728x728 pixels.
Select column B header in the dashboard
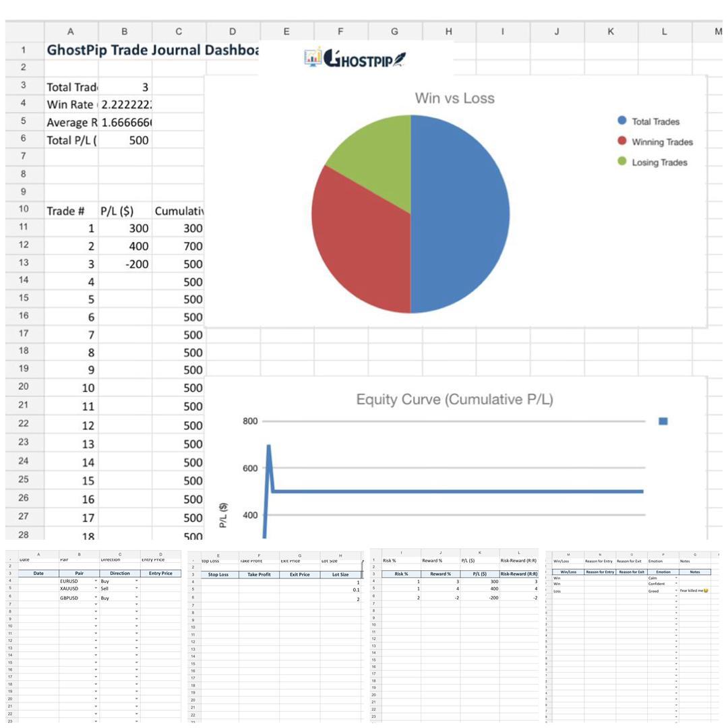click(125, 31)
